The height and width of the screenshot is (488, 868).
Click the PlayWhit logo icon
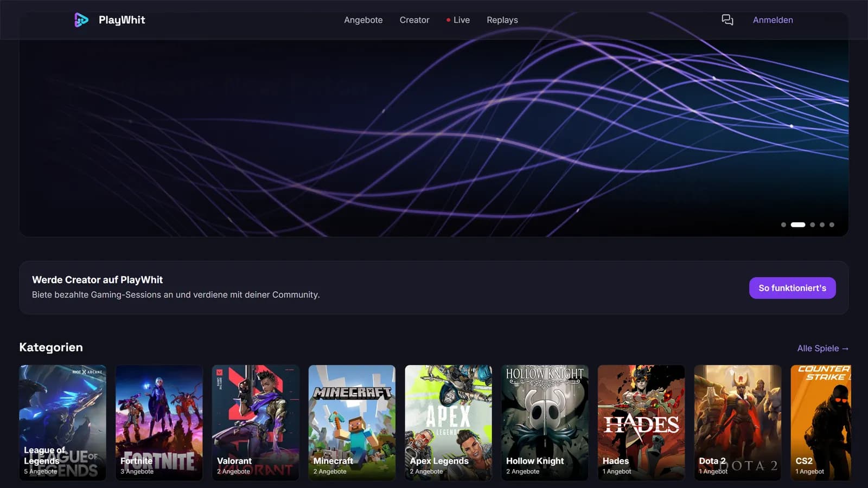pos(81,20)
